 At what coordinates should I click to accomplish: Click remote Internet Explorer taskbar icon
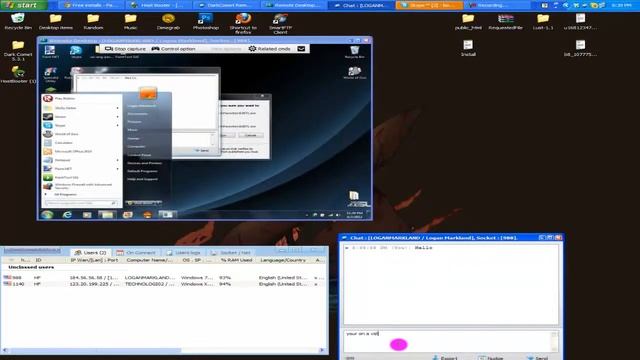[x=67, y=214]
